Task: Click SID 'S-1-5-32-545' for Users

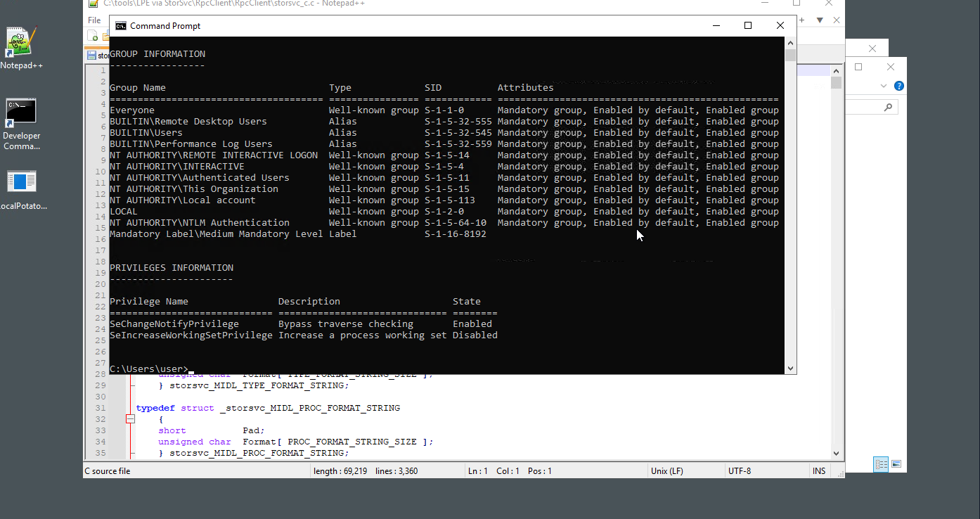Action: 458,133
